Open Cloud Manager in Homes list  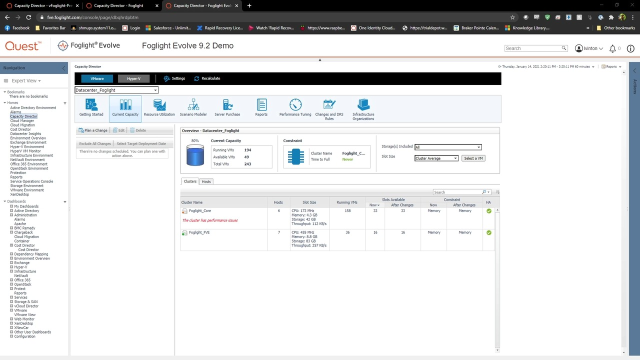point(22,121)
